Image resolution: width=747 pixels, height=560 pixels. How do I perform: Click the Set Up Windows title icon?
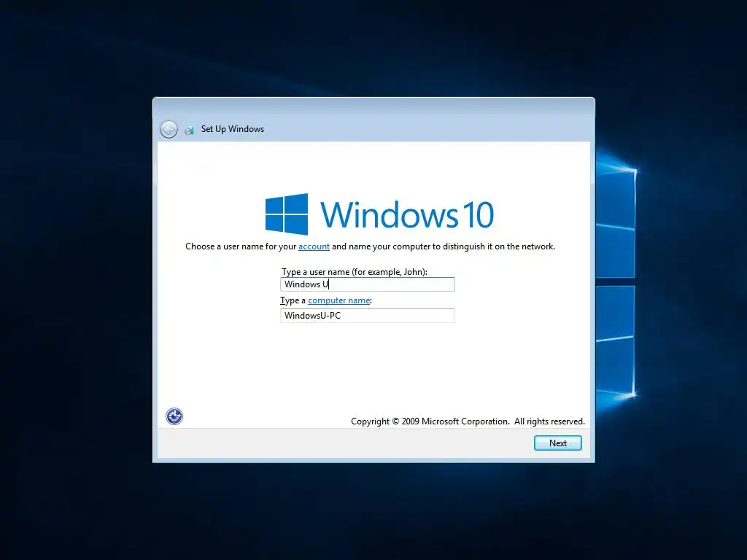(189, 130)
